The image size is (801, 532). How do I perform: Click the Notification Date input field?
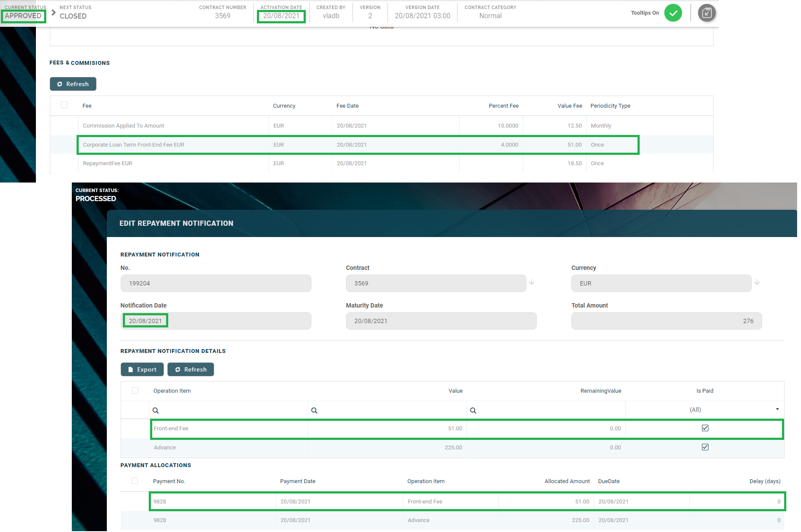tap(215, 321)
